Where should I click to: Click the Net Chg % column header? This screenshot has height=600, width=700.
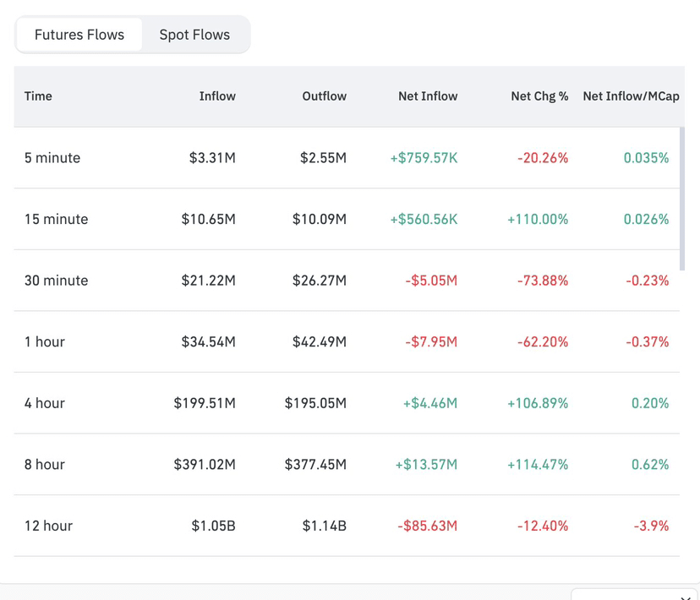coord(539,96)
